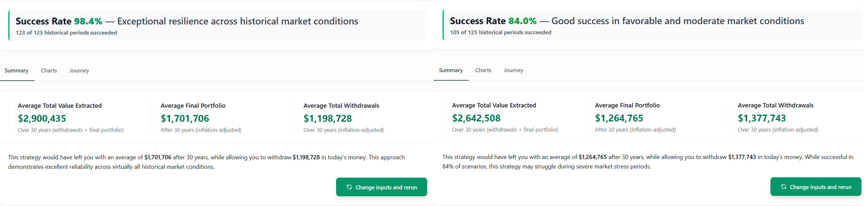Open Charts tab in left panel

click(x=49, y=71)
